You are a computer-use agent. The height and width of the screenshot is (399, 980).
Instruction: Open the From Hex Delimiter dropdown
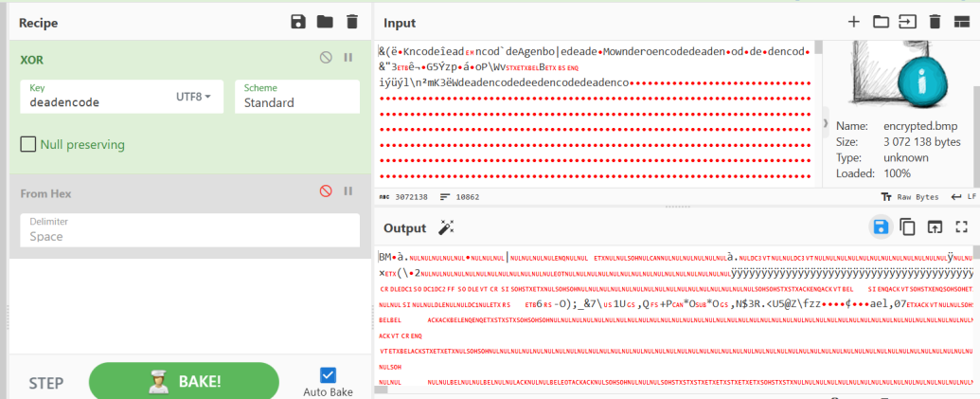coord(190,230)
